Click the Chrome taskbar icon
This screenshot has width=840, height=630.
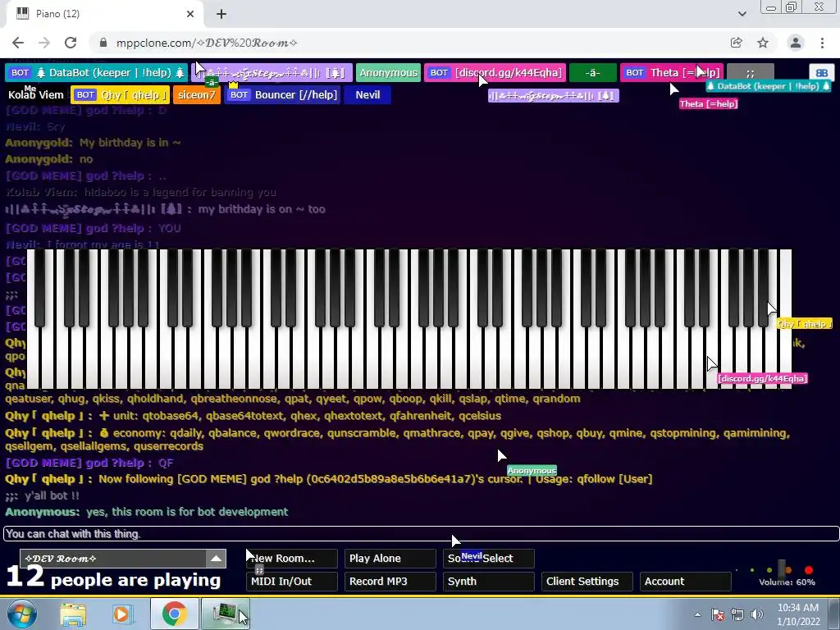click(174, 614)
